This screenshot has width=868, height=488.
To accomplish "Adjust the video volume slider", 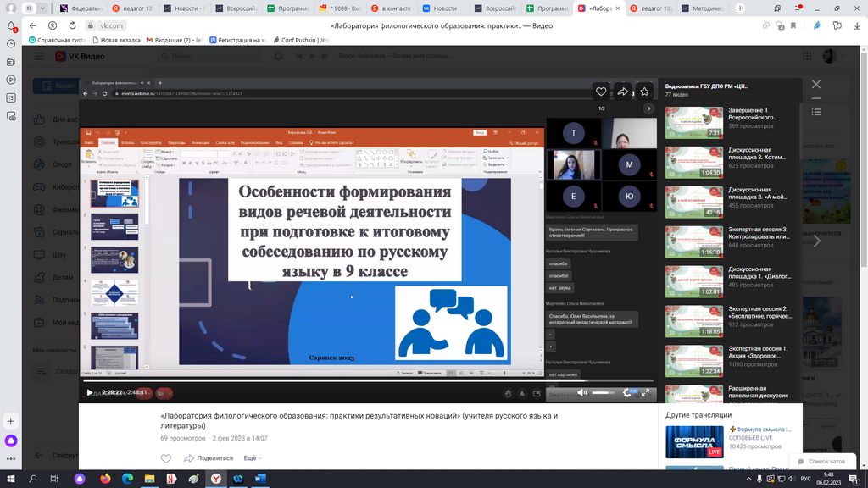I will [x=604, y=393].
